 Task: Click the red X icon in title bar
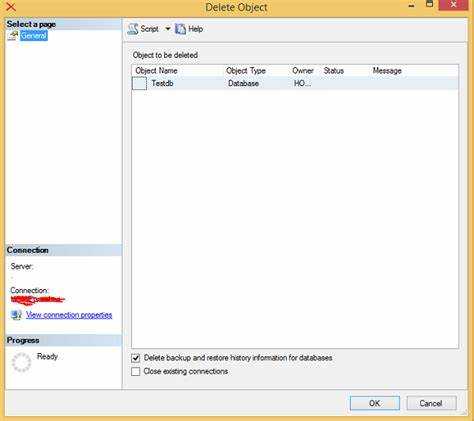point(11,6)
